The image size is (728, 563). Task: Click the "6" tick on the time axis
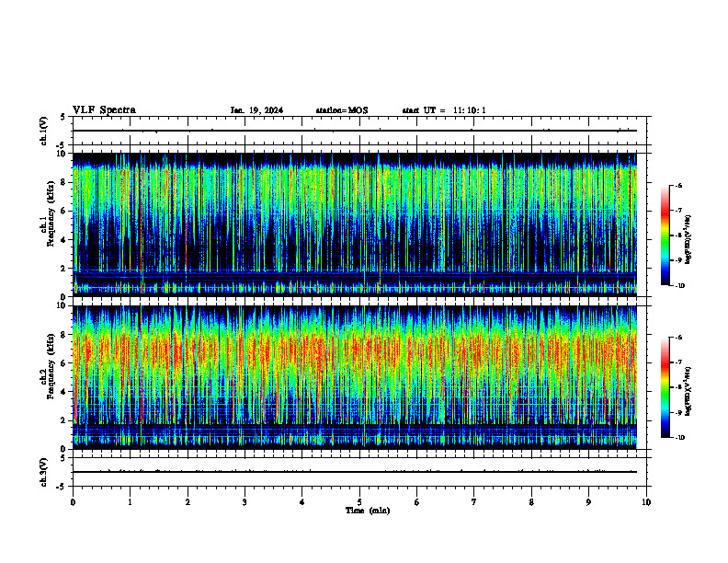pos(417,502)
